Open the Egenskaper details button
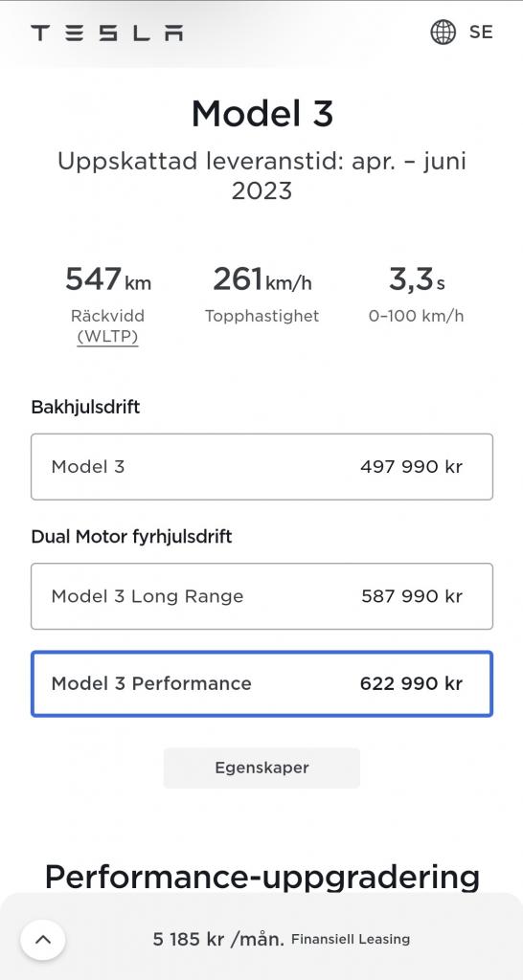The image size is (523, 980). tap(261, 768)
